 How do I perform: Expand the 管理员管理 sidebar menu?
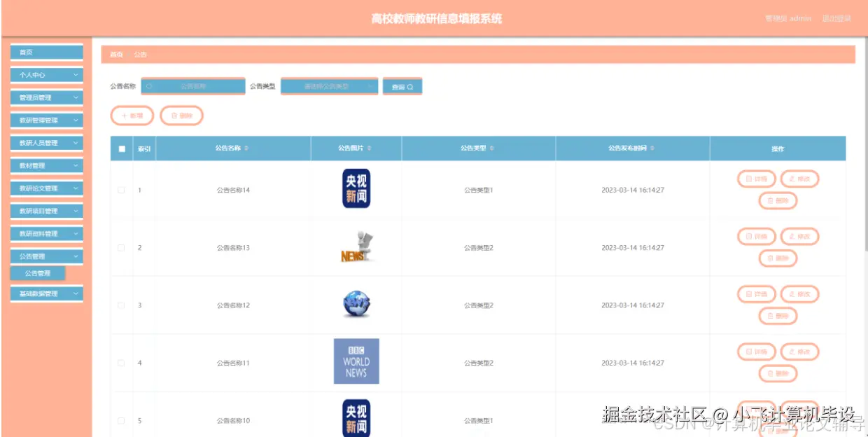(x=46, y=97)
